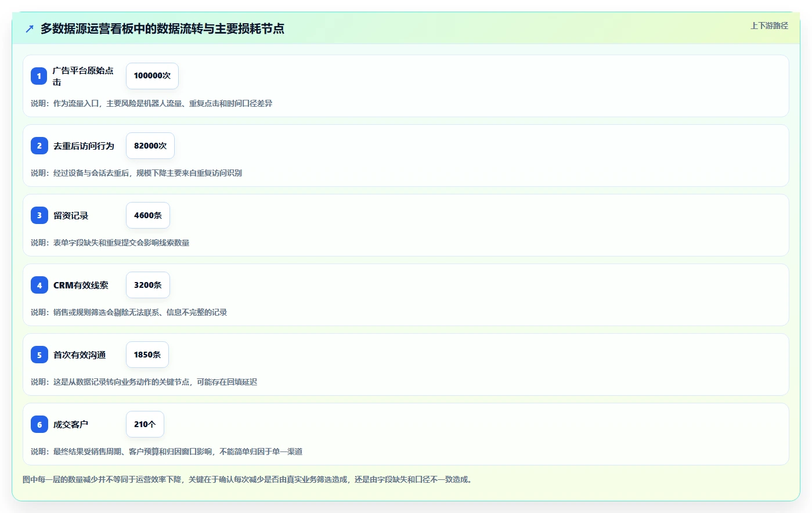Click the note about 表单字段缺失和重复提交
This screenshot has width=812, height=513.
tap(110, 243)
